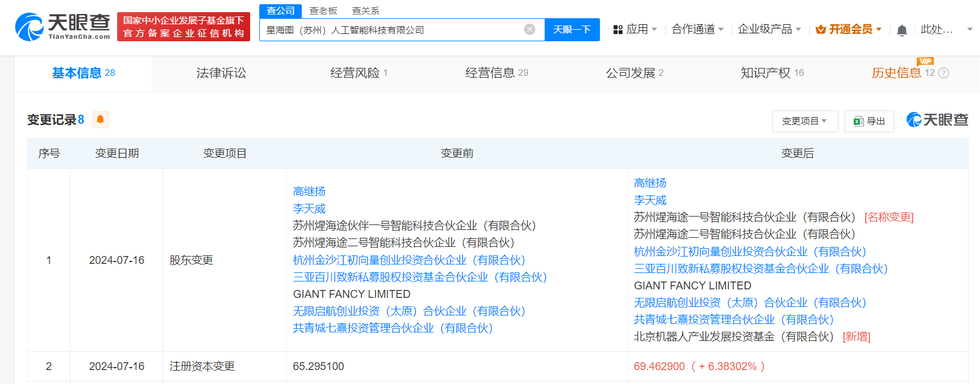
Task: Switch to 经营信息 tab
Action: coord(497,73)
